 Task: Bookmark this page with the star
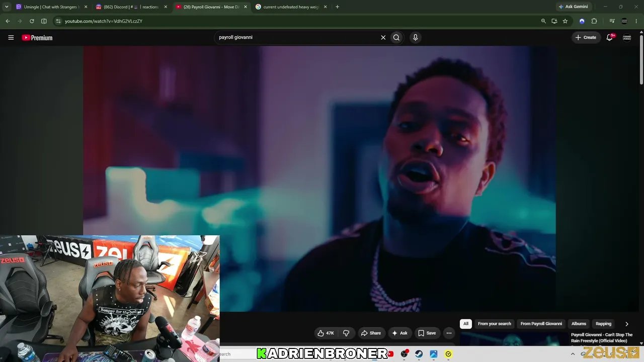(x=565, y=21)
